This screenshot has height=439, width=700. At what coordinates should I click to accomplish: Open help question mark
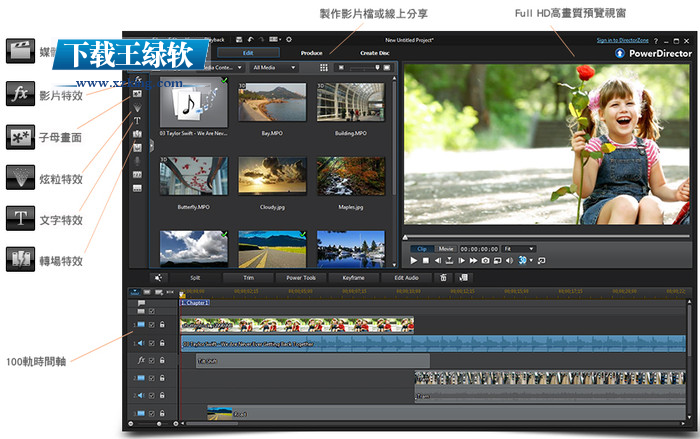[x=656, y=41]
